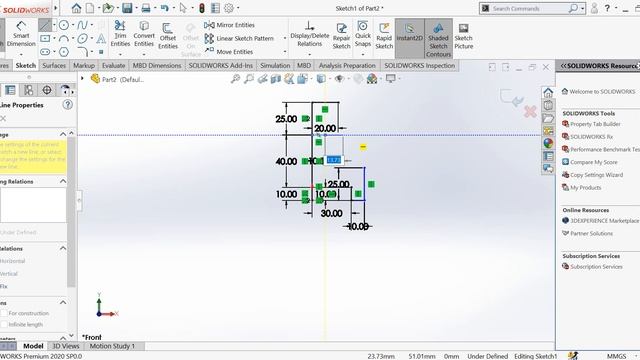This screenshot has height=360, width=640.
Task: Click the Mirror Entities button
Action: (229, 25)
